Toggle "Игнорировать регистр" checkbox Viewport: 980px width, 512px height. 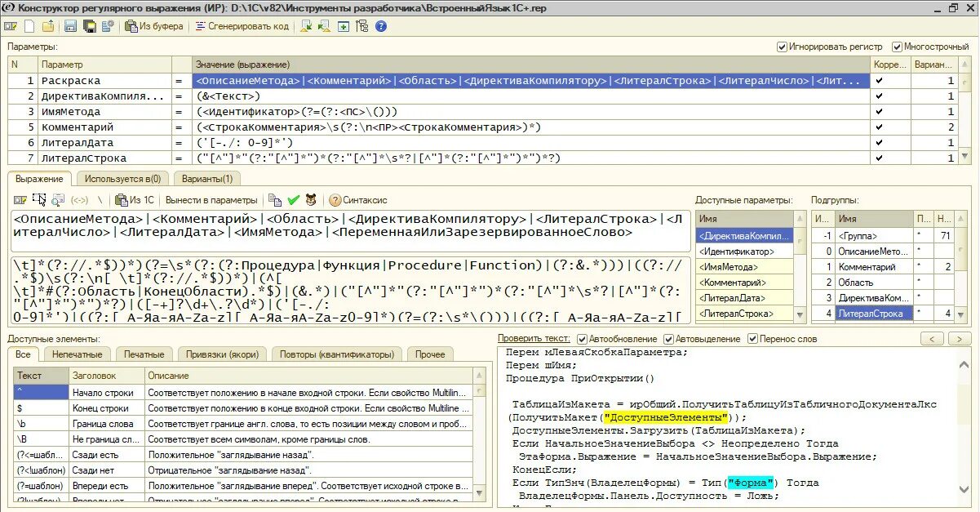pyautogui.click(x=782, y=47)
